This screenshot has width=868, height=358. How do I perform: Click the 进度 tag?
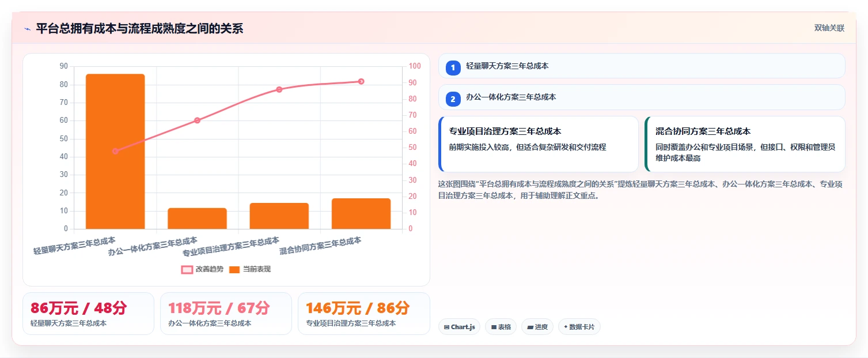click(537, 327)
